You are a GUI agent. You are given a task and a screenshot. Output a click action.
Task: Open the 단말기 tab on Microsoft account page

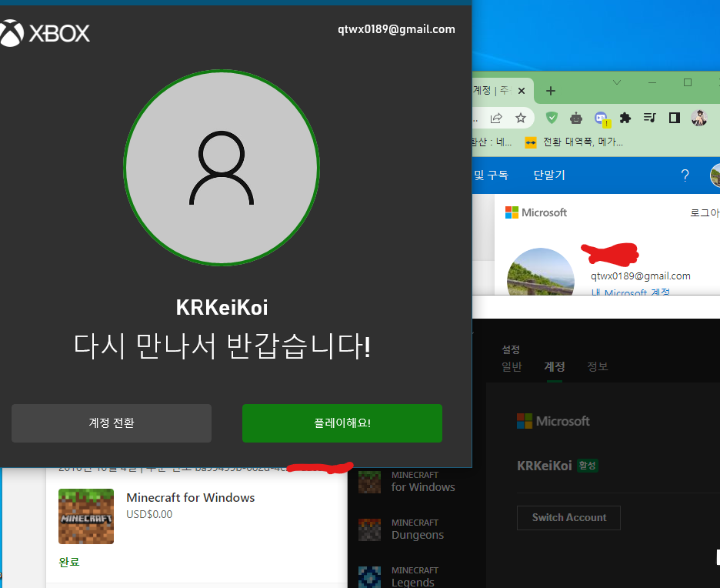click(549, 175)
